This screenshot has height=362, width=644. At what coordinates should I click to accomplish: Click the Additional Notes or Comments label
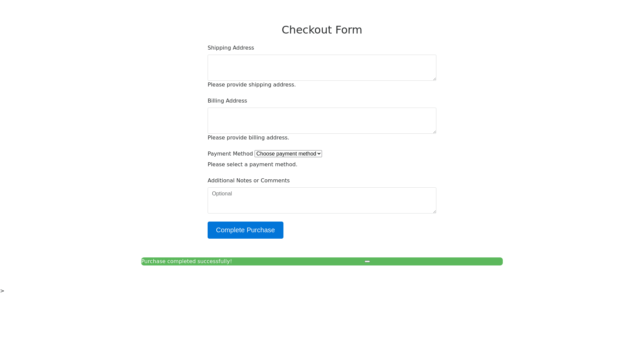(249, 181)
